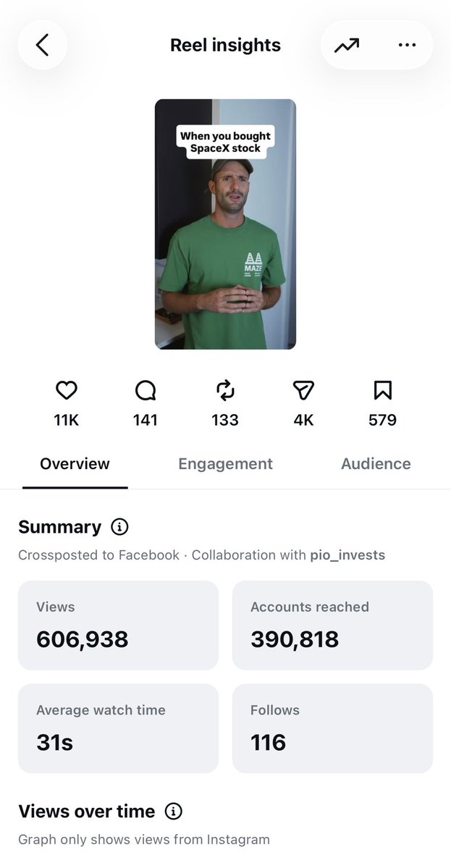Select the Overview tab
This screenshot has width=451, height=868.
click(75, 464)
